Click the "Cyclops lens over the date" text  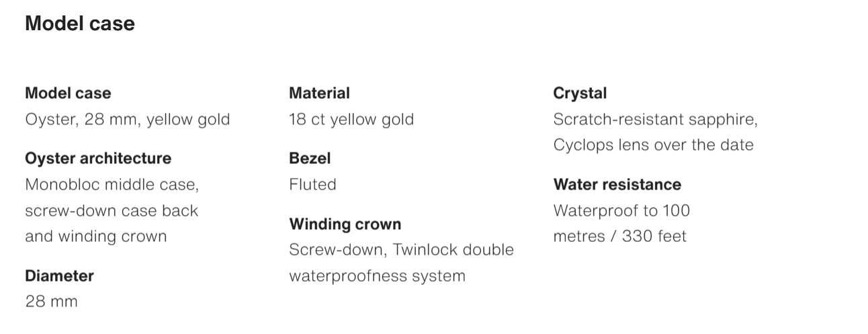653,145
